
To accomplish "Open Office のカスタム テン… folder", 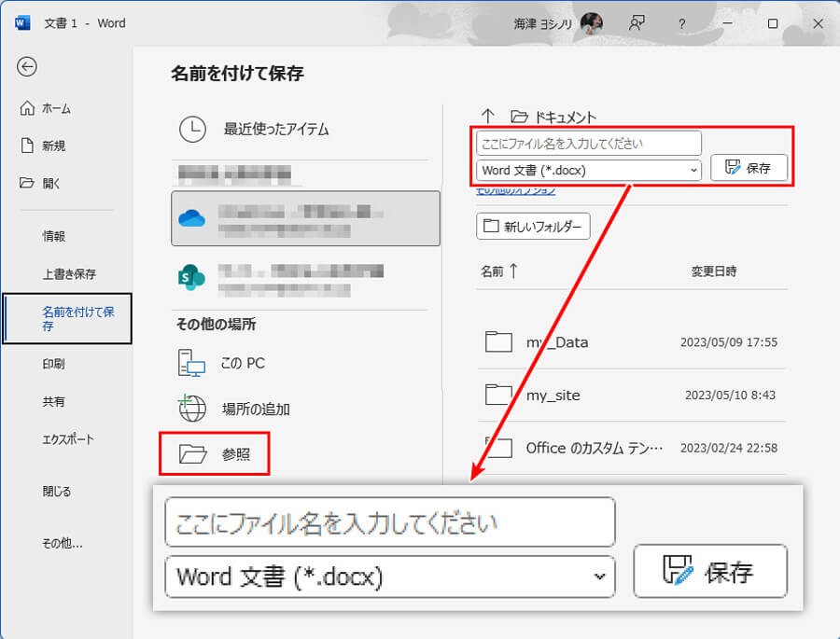I will point(632,448).
